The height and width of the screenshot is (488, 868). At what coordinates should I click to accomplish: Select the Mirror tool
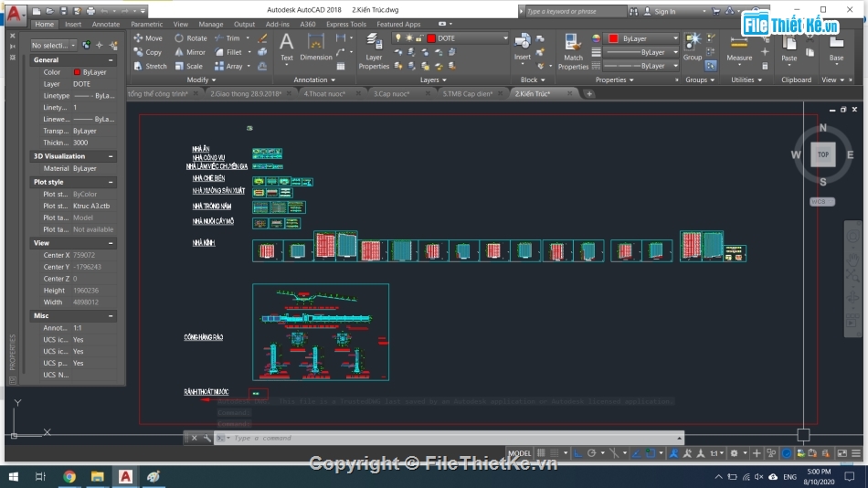[190, 52]
